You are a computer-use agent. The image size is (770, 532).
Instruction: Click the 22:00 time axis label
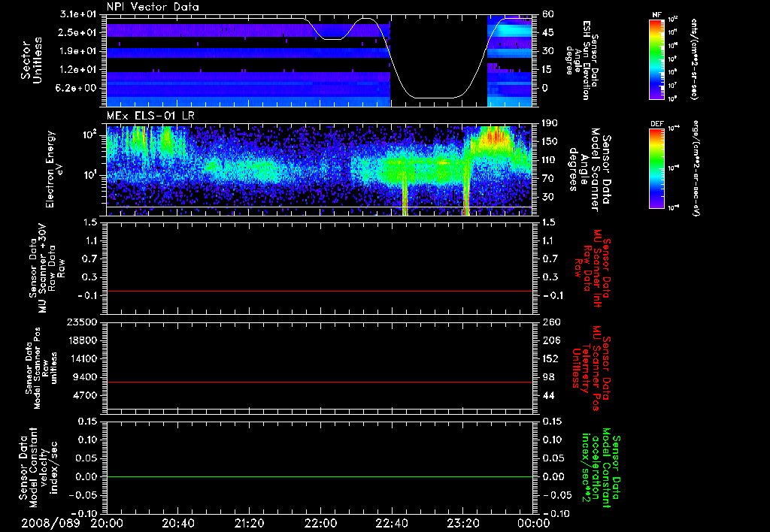pos(320,523)
